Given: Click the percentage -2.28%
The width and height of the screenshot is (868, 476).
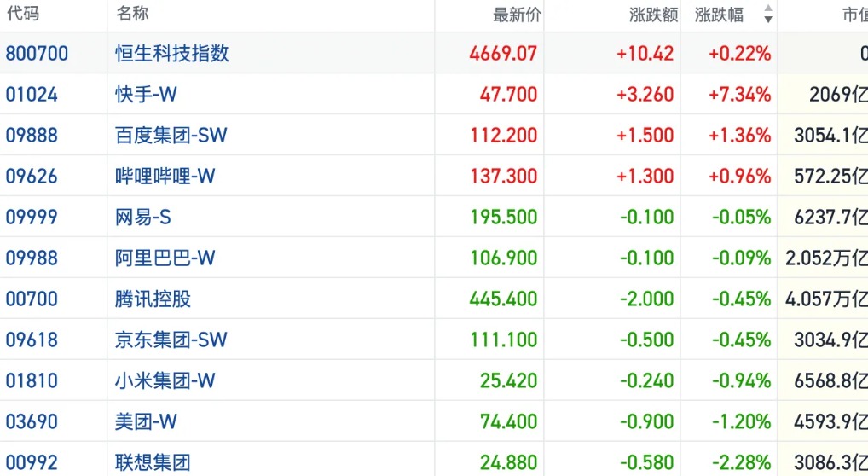Looking at the screenshot, I should tap(741, 462).
